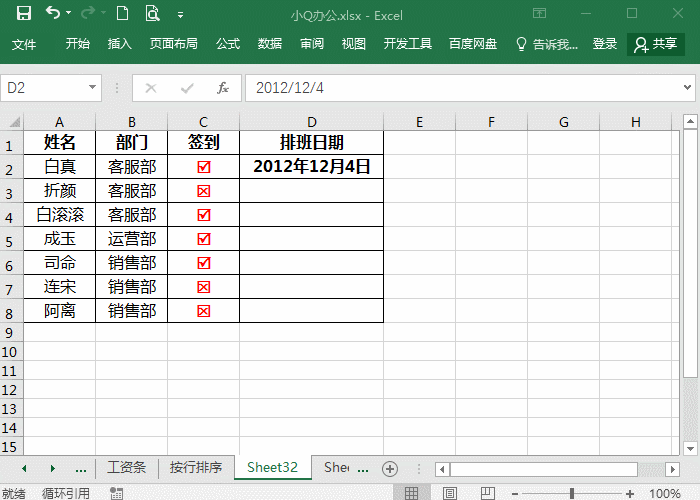Switch to Normal view icon
Screen dimensions: 700x500
click(411, 493)
